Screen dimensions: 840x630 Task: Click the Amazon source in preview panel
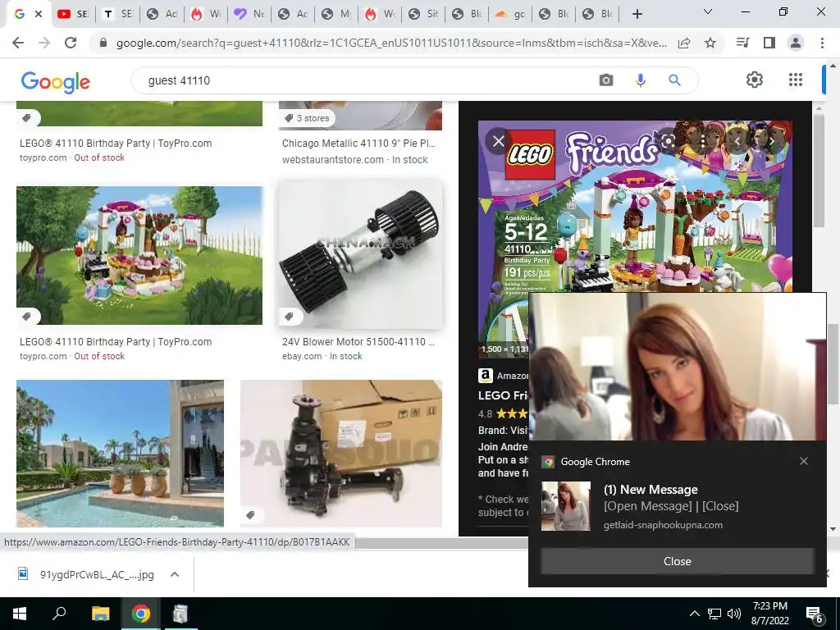pyautogui.click(x=504, y=376)
